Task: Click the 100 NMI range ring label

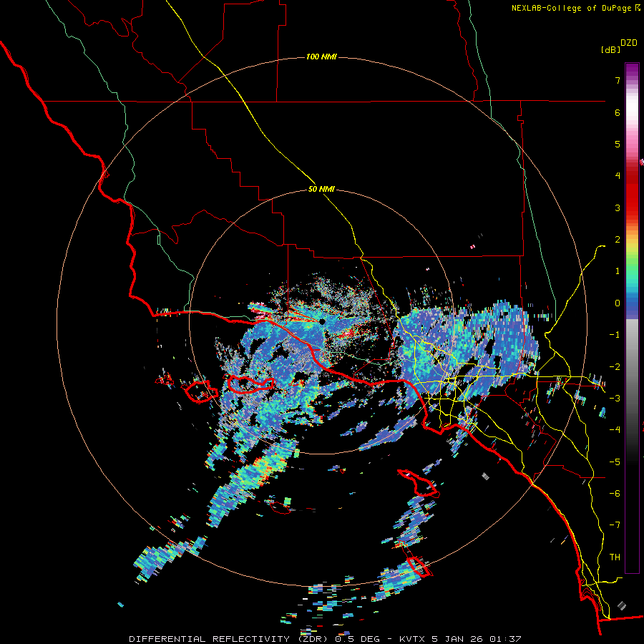Action: click(321, 57)
